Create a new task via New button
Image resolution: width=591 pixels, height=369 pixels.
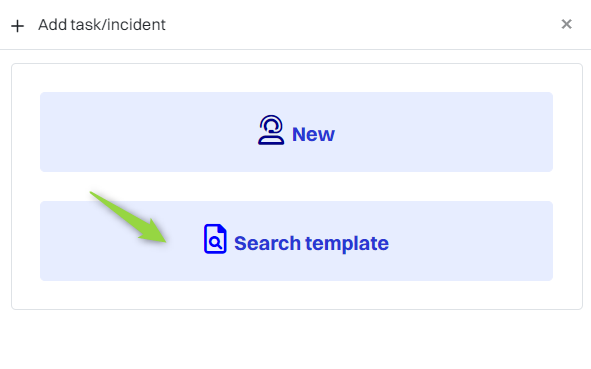click(x=296, y=132)
